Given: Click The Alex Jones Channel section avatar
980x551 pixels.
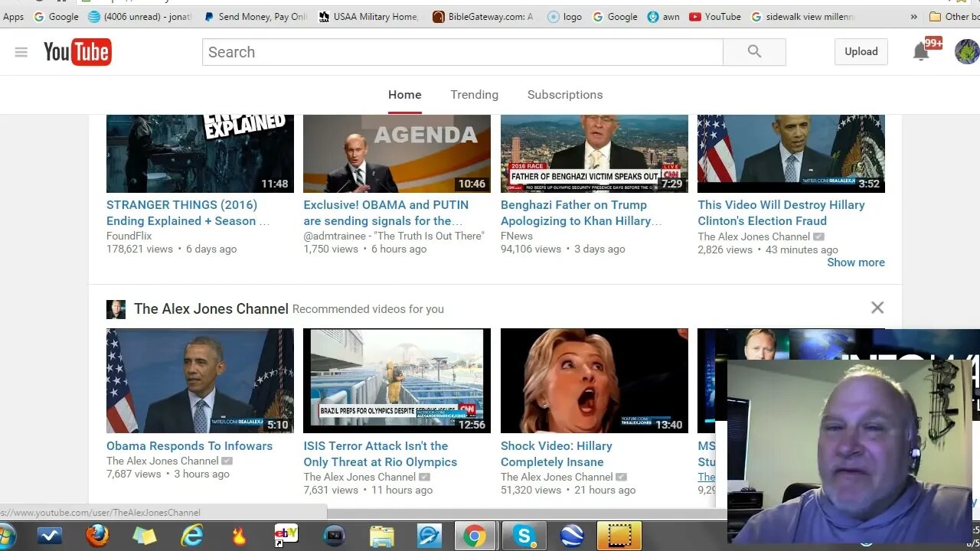Looking at the screenshot, I should click(x=116, y=309).
